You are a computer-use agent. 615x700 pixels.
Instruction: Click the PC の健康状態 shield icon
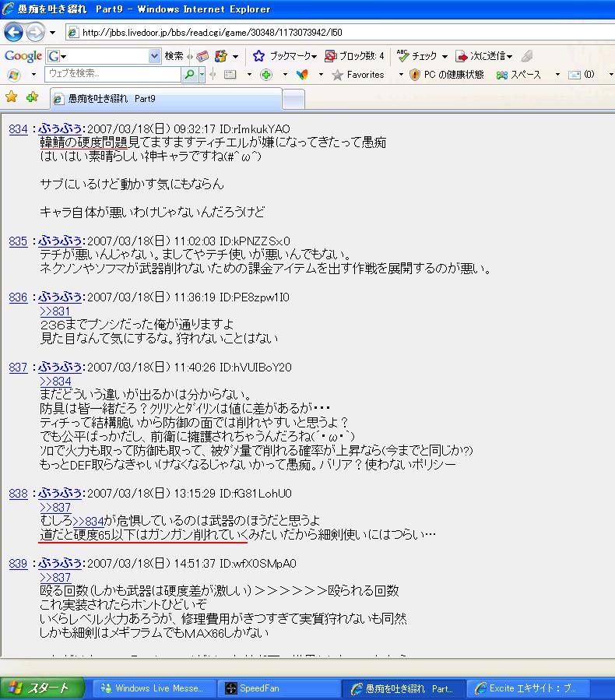[415, 75]
